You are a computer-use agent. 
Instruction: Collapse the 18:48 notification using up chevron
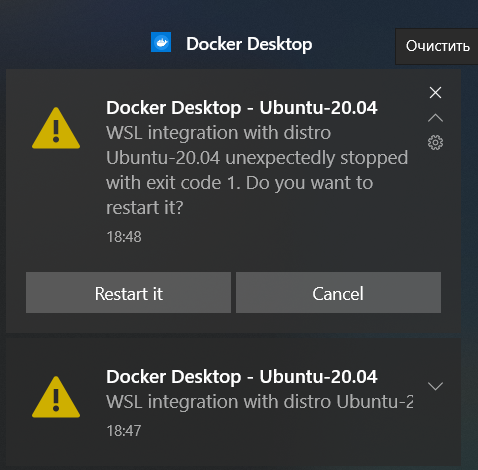tap(435, 118)
